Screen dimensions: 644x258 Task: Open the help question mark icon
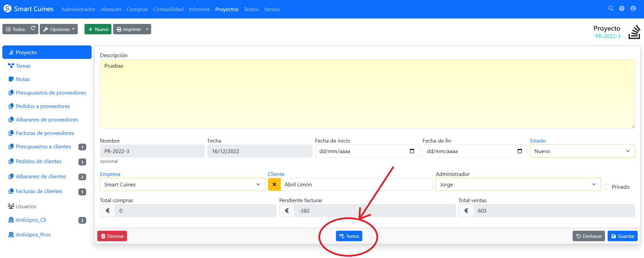coord(622,9)
